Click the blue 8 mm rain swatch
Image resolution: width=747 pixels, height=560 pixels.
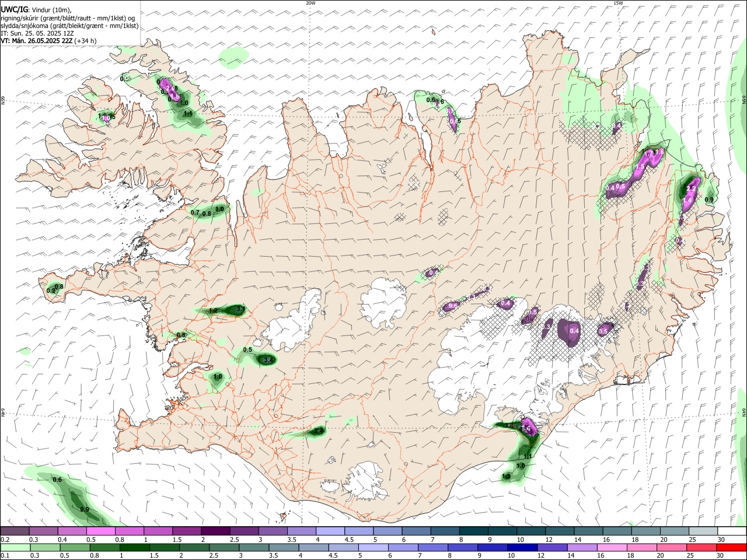point(462,547)
